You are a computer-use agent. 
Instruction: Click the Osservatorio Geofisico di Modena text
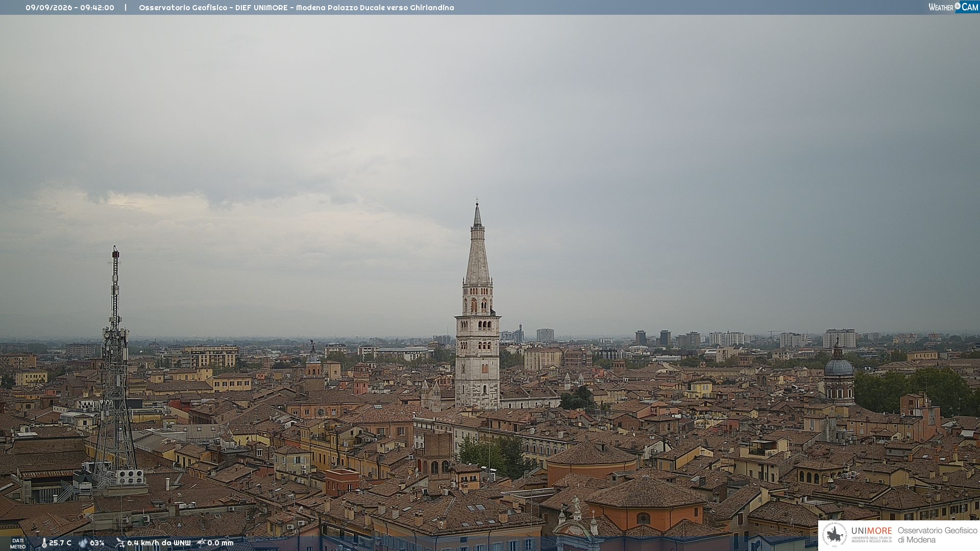(938, 535)
